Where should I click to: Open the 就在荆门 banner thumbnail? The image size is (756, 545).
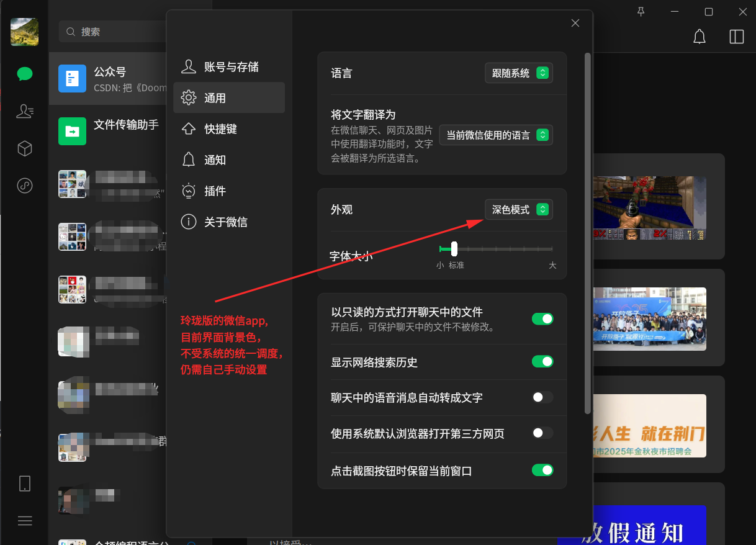click(650, 426)
